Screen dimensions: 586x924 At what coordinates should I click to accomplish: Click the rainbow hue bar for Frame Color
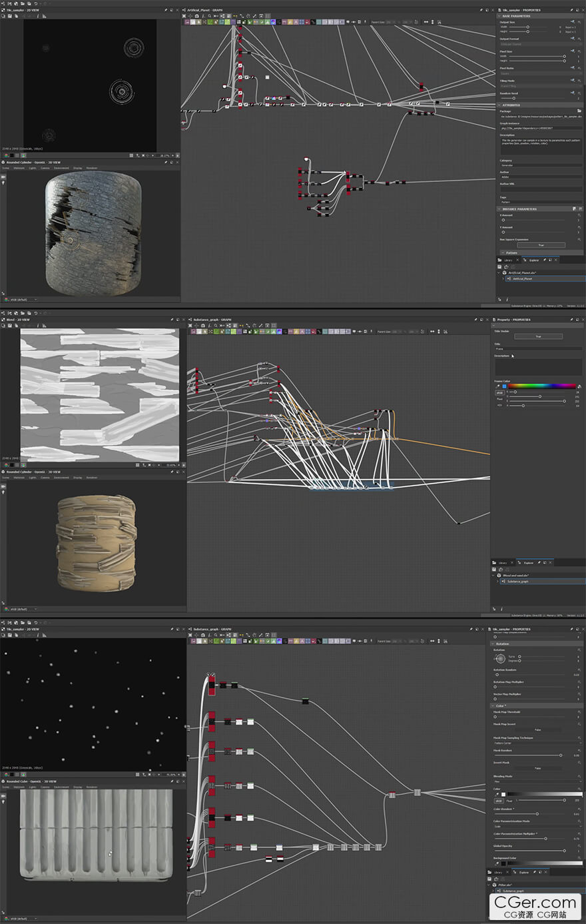coord(542,386)
